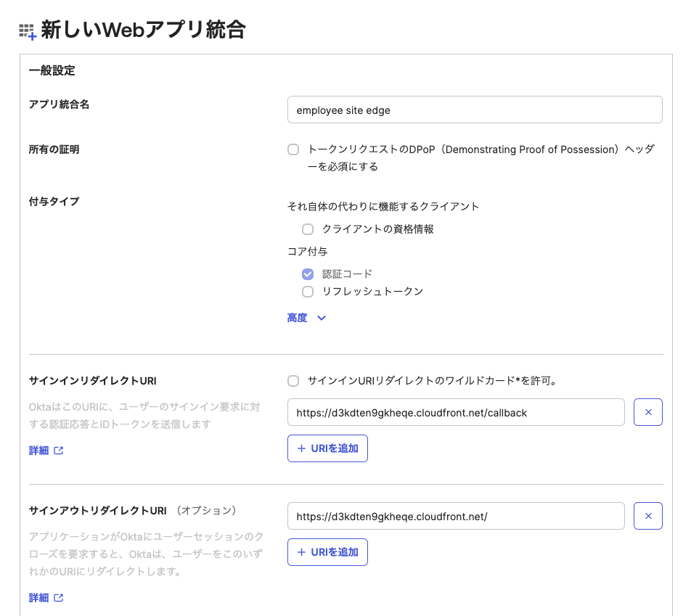Click the cloudfront callback URI text field
The height and width of the screenshot is (616, 691).
(x=457, y=412)
